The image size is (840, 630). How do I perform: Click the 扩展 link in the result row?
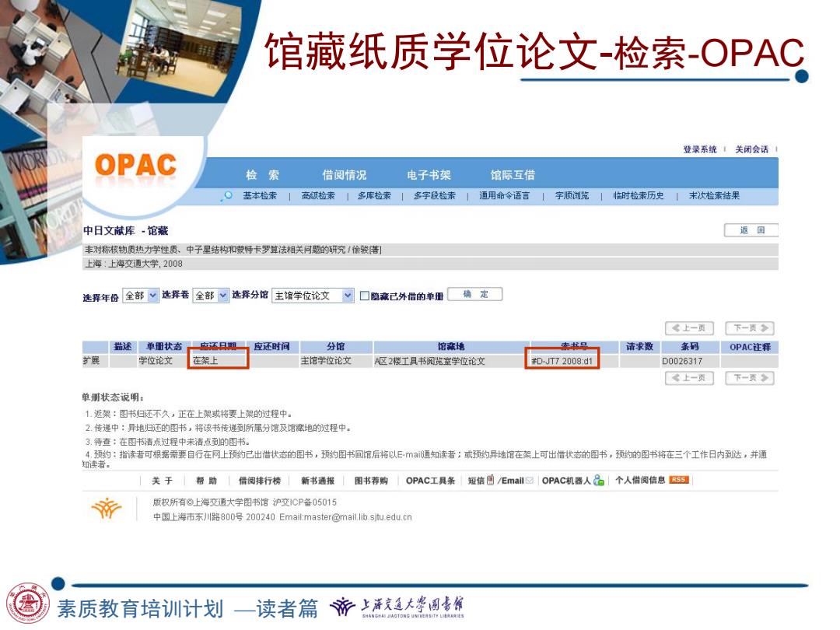[x=91, y=361]
